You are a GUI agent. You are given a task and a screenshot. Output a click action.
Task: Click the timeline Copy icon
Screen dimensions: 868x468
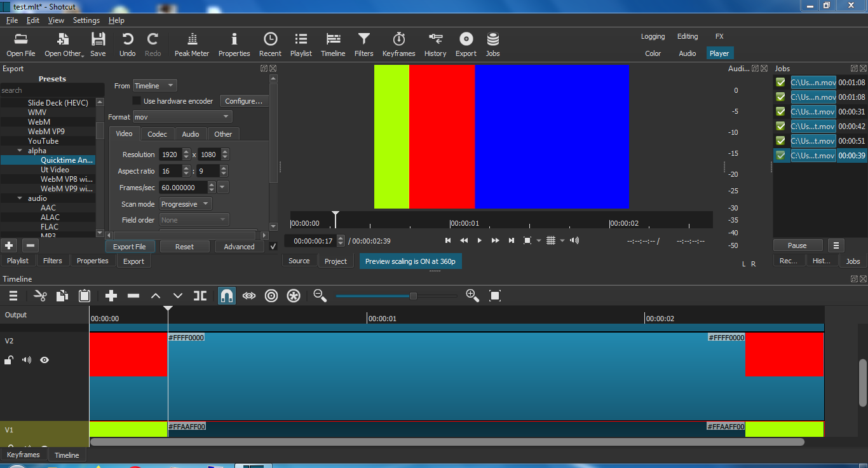coord(62,296)
